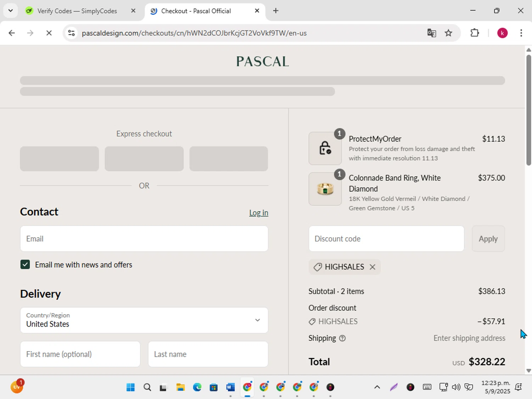The width and height of the screenshot is (532, 399).
Task: Click the purple feather tray icon
Action: (x=394, y=387)
